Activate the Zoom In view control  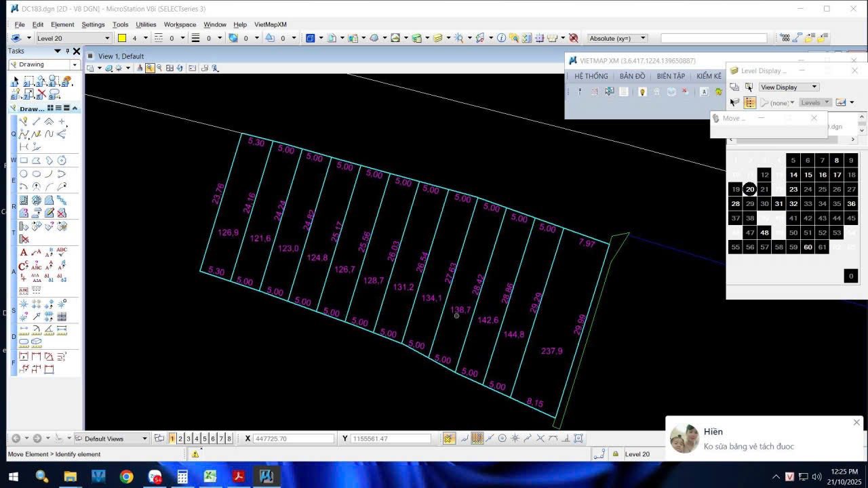coord(150,68)
